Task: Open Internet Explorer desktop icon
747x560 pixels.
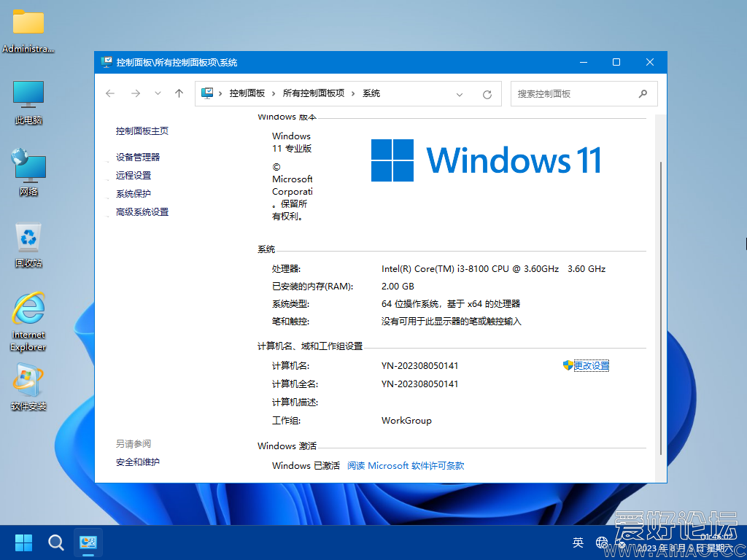Action: [28, 321]
